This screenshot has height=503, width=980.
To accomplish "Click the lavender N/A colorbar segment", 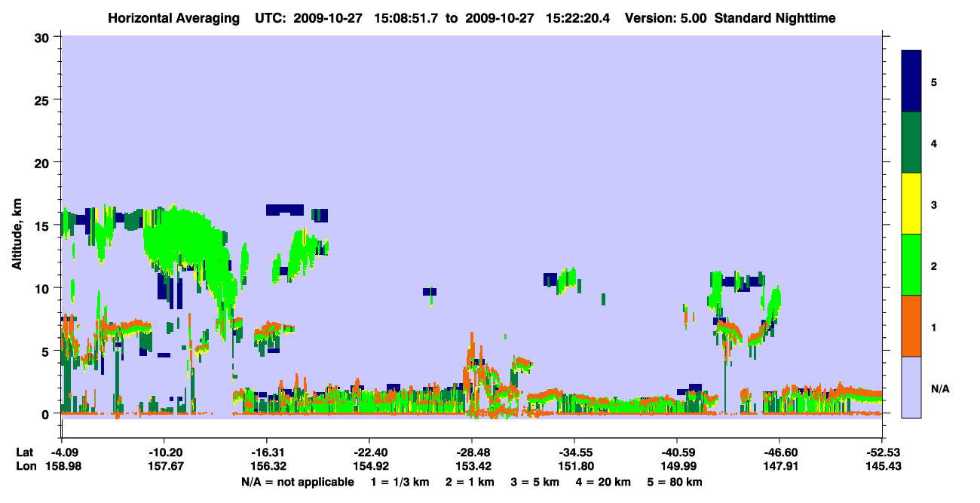I will click(x=911, y=386).
